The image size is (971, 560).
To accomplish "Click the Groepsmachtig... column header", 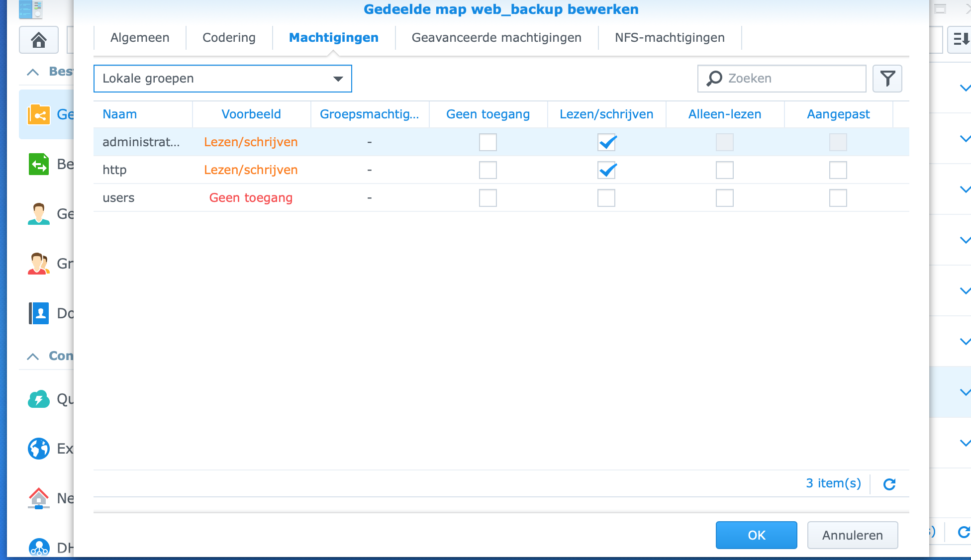I will coord(370,114).
